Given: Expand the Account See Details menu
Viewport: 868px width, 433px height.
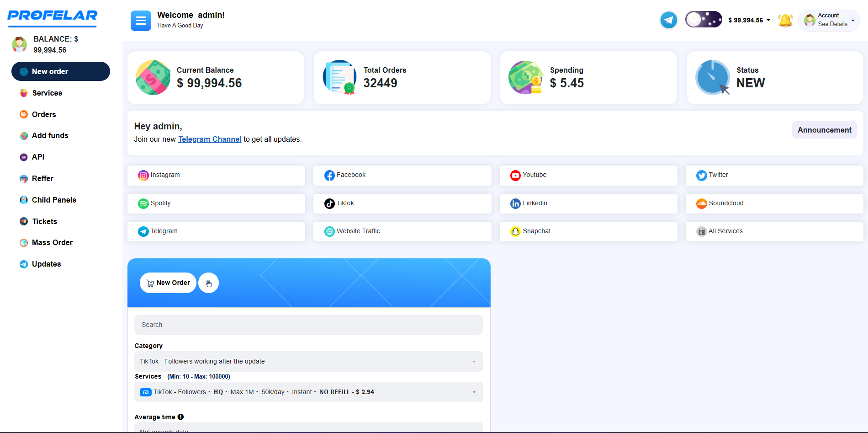Looking at the screenshot, I should point(829,20).
